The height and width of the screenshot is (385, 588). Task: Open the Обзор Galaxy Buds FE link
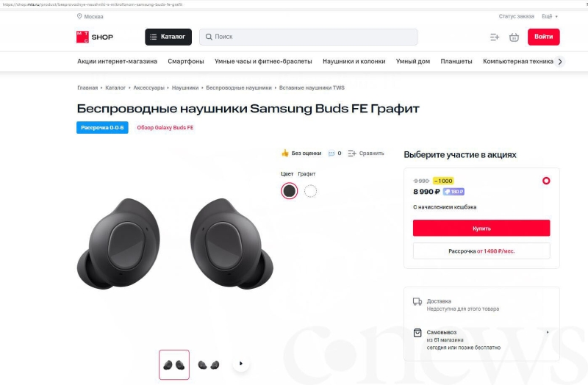[x=165, y=127]
